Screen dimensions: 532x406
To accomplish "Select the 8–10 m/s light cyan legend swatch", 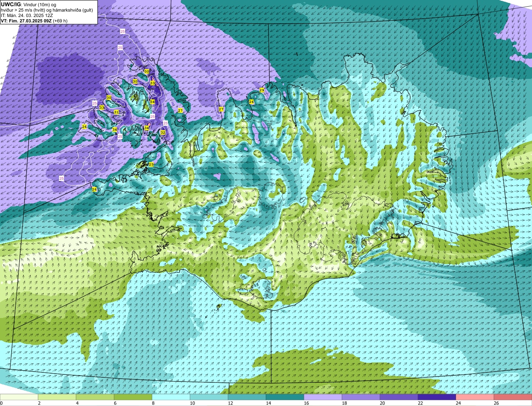I will (x=171, y=397).
